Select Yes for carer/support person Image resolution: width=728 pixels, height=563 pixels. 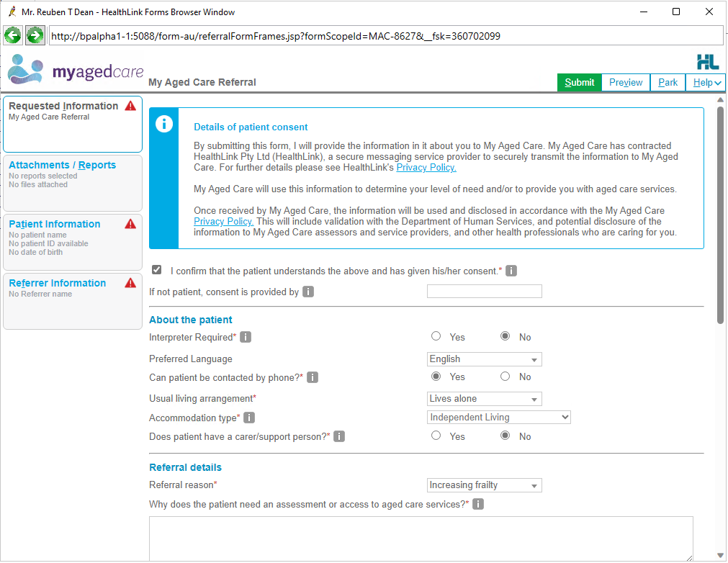click(x=436, y=436)
